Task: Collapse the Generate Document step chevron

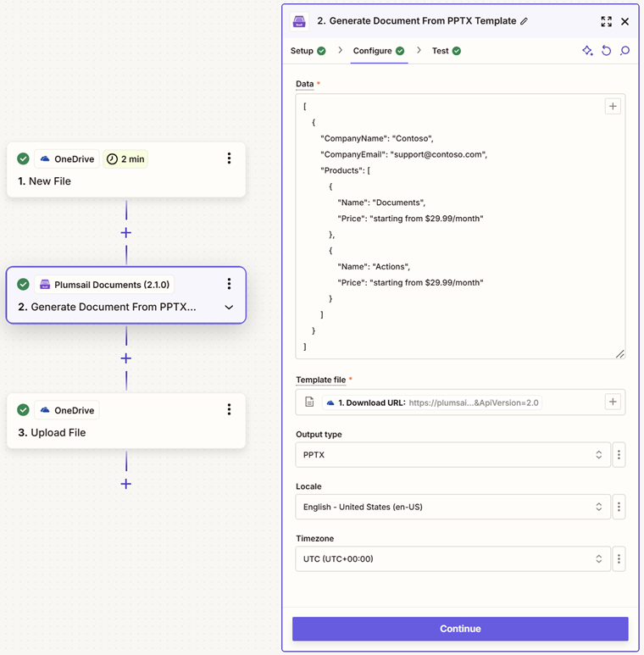Action: coord(229,307)
